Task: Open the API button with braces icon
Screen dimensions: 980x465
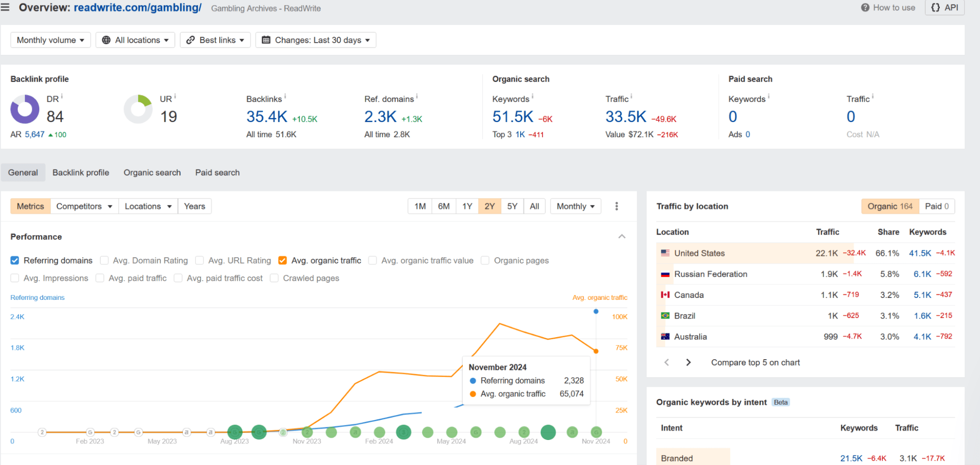Action: 944,8
